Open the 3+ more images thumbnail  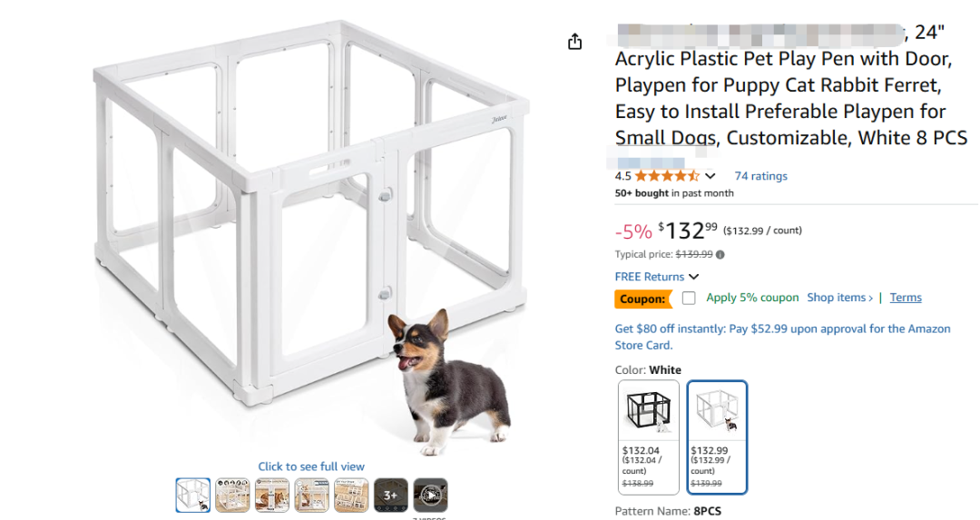pyautogui.click(x=391, y=495)
